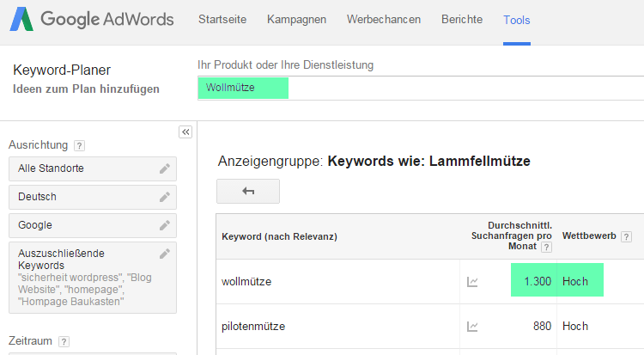The image size is (644, 355).
Task: Open the Startseite tab
Action: pyautogui.click(x=222, y=19)
